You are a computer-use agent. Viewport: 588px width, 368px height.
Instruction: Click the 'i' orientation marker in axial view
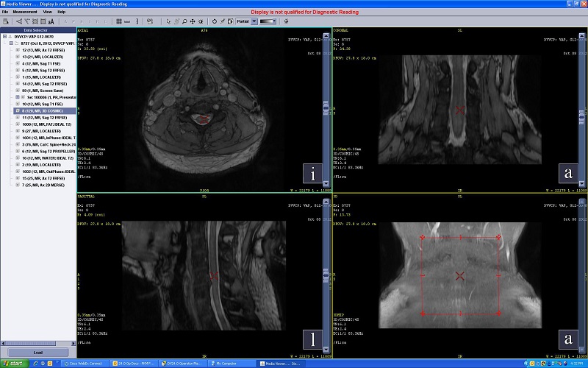click(314, 174)
